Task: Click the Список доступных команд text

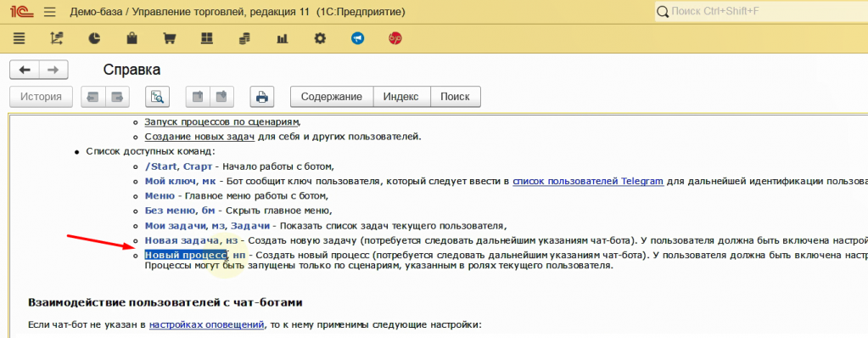Action: (x=150, y=151)
